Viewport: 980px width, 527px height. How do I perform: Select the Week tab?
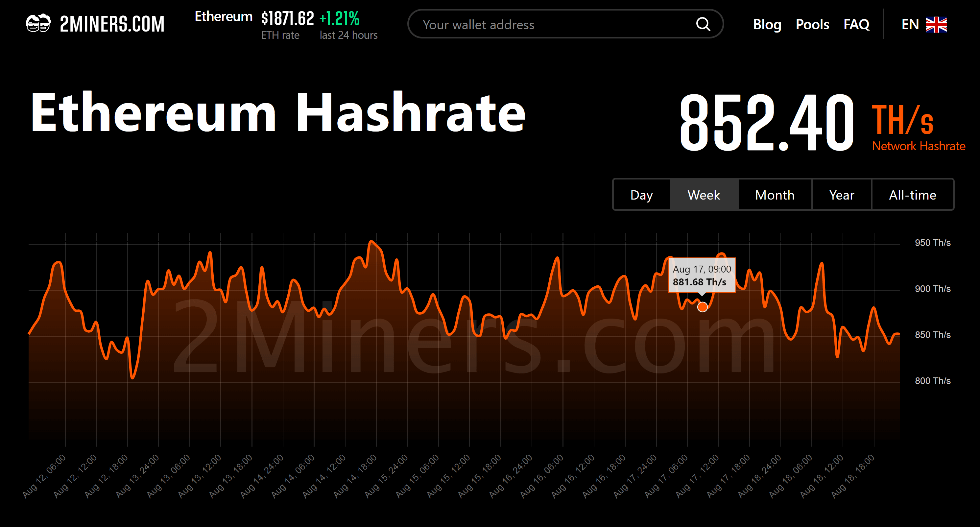[704, 195]
